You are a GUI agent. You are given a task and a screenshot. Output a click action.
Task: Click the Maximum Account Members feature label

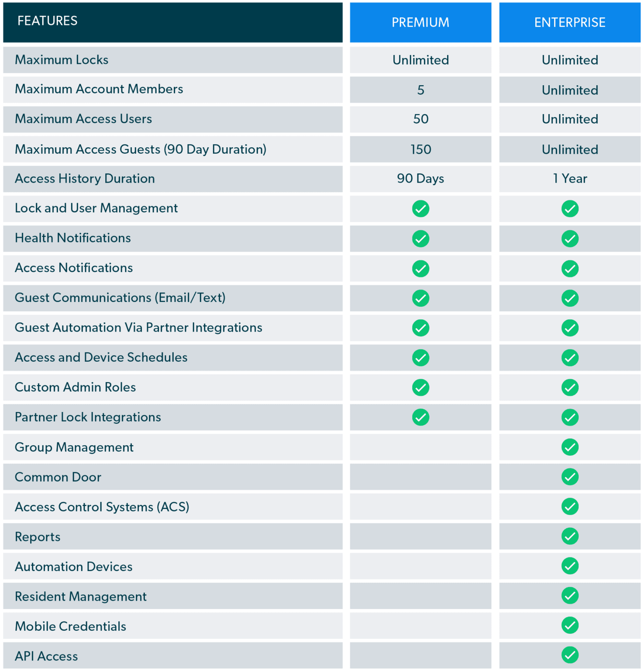[99, 89]
